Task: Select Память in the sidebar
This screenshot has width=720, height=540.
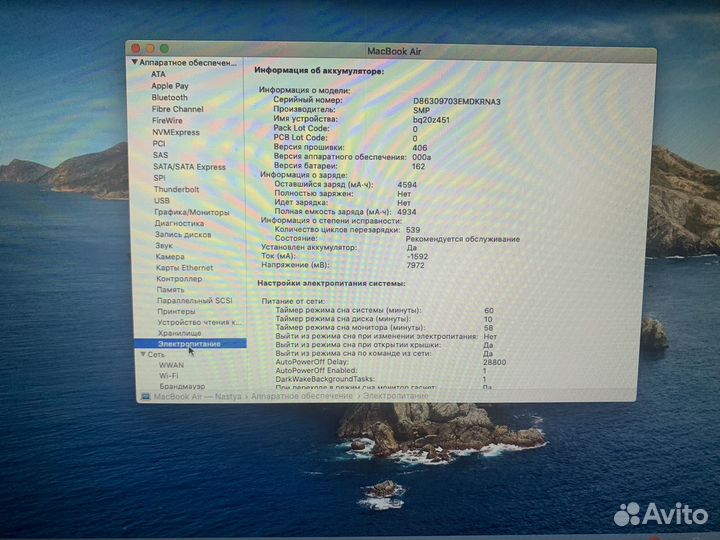Action: point(170,290)
